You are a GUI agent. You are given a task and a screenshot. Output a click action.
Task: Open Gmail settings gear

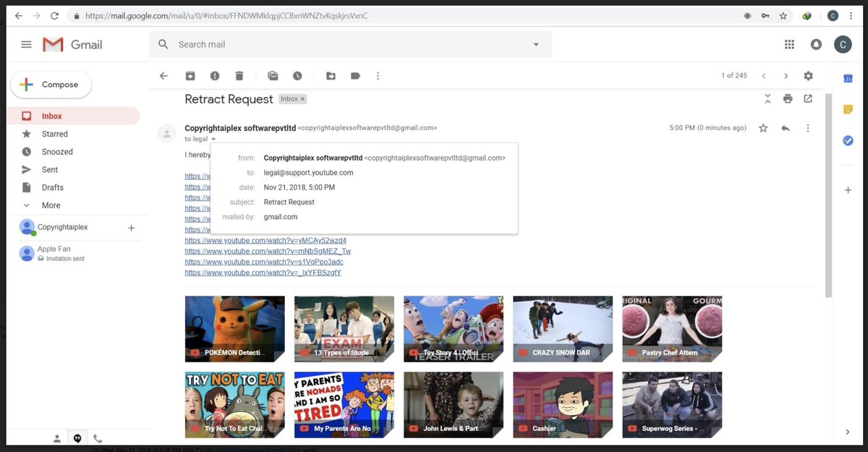[x=809, y=76]
